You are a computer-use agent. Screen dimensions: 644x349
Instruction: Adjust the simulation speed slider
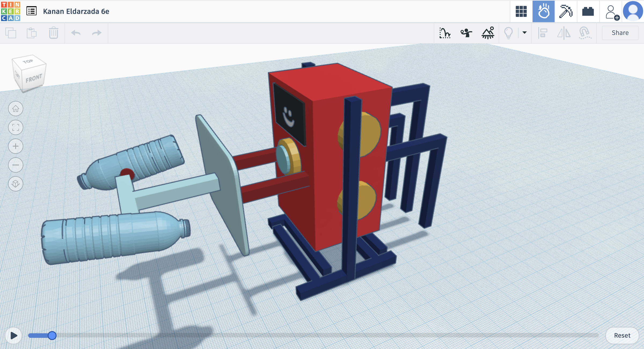pyautogui.click(x=52, y=335)
